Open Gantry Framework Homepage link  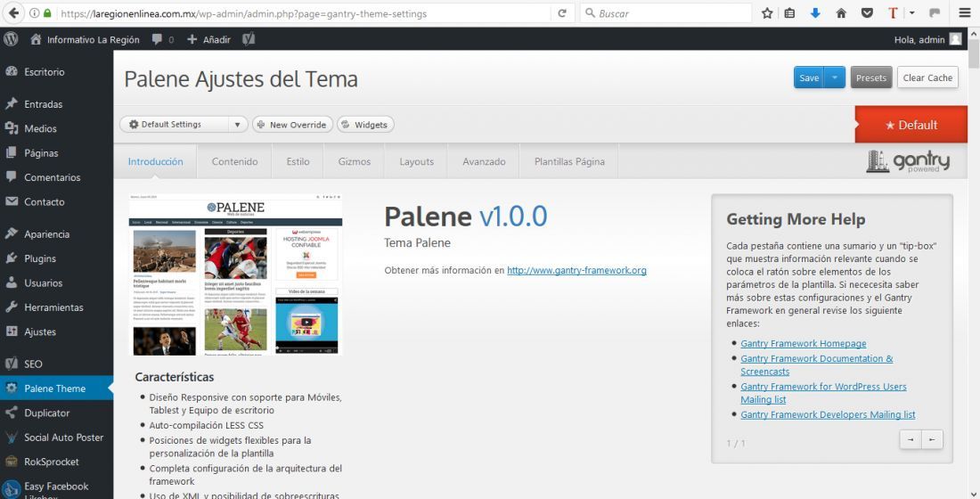803,343
